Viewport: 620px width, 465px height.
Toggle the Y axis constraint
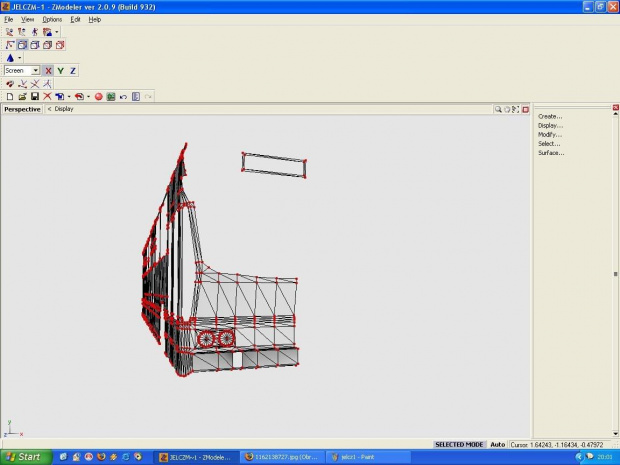(60, 71)
